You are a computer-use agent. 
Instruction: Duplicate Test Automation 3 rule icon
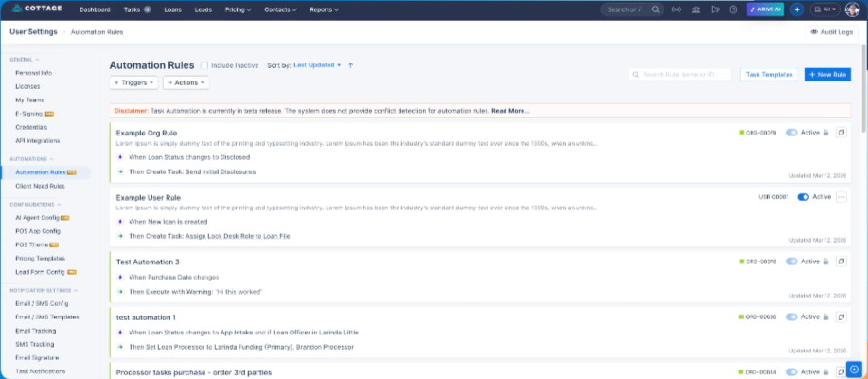pyautogui.click(x=841, y=261)
